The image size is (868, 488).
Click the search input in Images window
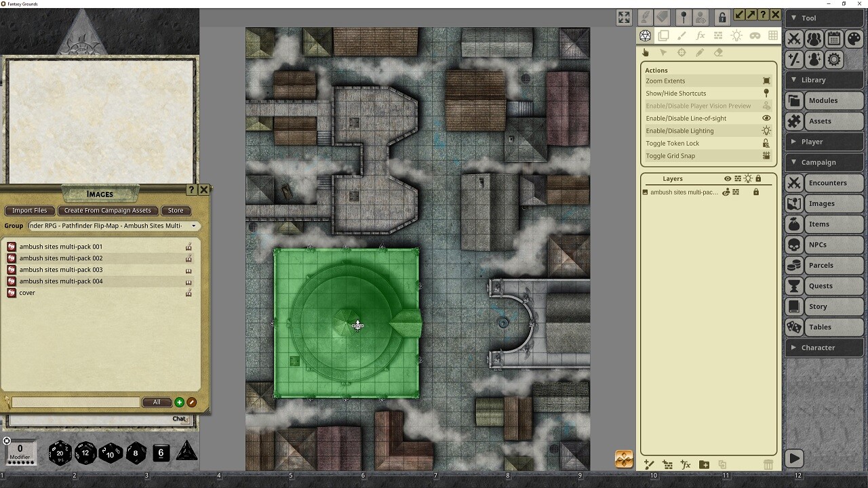click(x=75, y=402)
